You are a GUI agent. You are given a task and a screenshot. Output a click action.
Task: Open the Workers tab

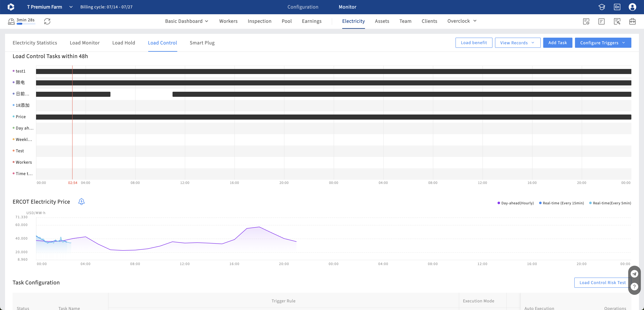coord(228,21)
